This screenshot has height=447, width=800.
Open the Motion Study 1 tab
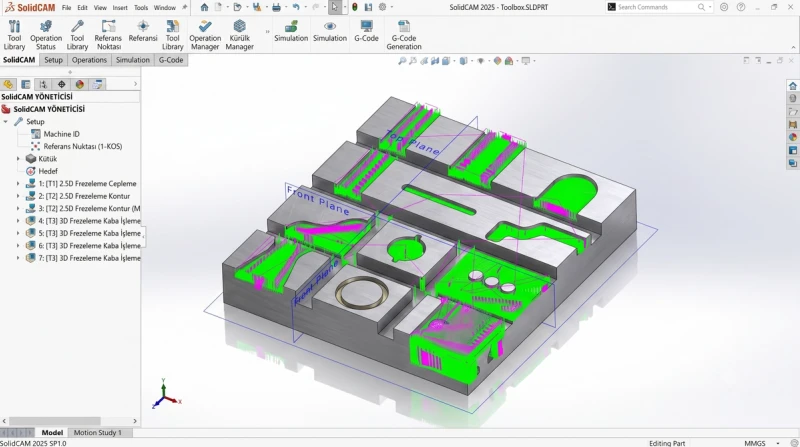[98, 432]
